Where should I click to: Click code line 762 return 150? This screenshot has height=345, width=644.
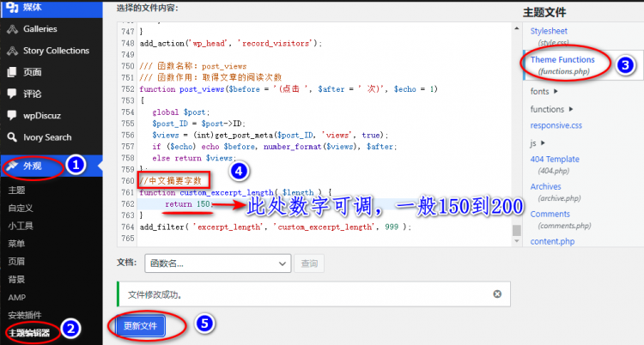tap(189, 203)
